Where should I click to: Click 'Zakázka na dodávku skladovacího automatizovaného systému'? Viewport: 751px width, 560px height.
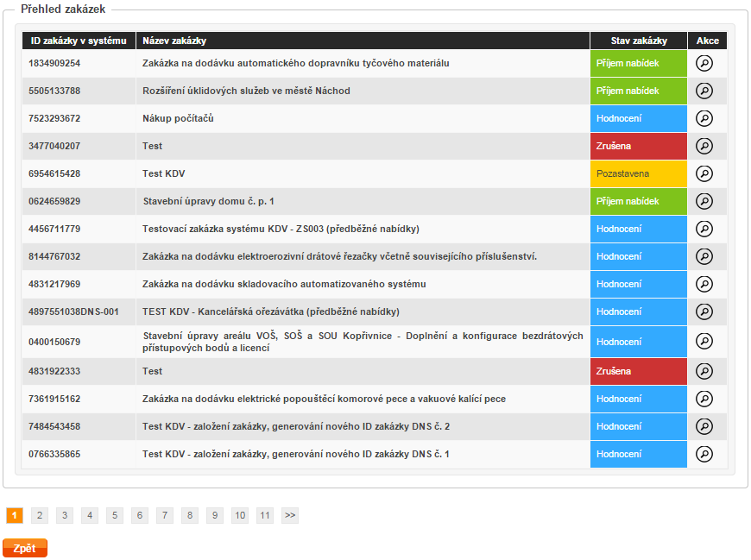pyautogui.click(x=284, y=284)
